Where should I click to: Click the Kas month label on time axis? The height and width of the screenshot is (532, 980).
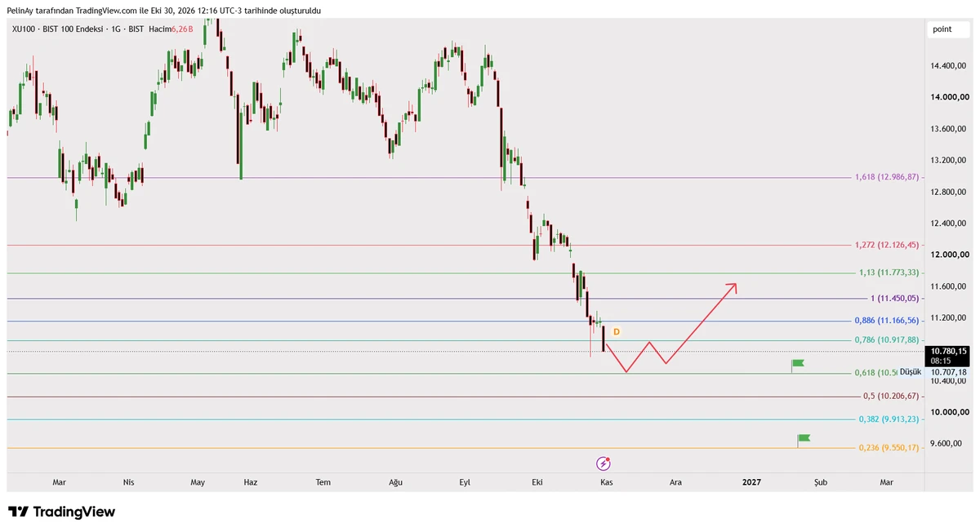[x=606, y=482]
